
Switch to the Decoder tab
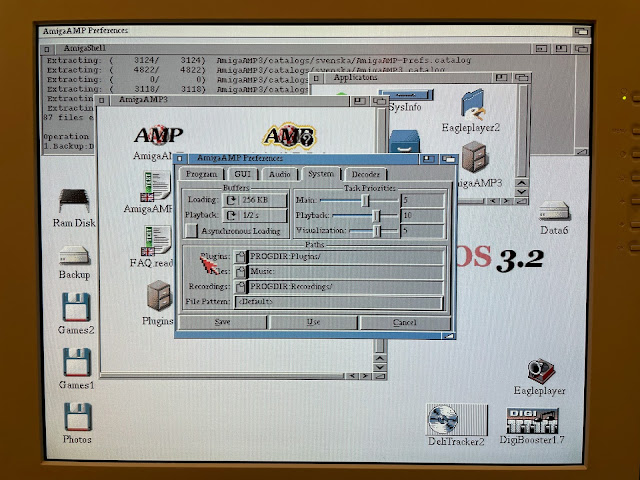pyautogui.click(x=365, y=174)
